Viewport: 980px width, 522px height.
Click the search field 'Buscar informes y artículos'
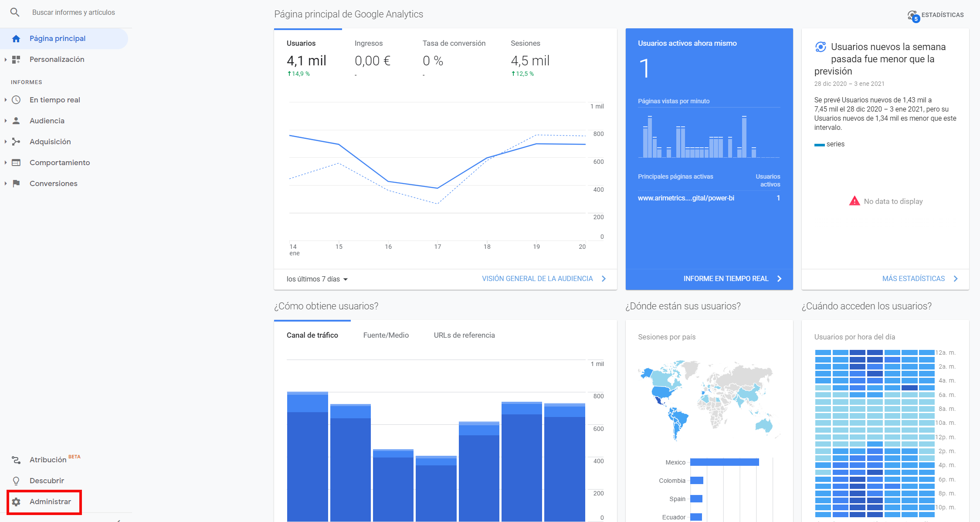[x=74, y=12]
